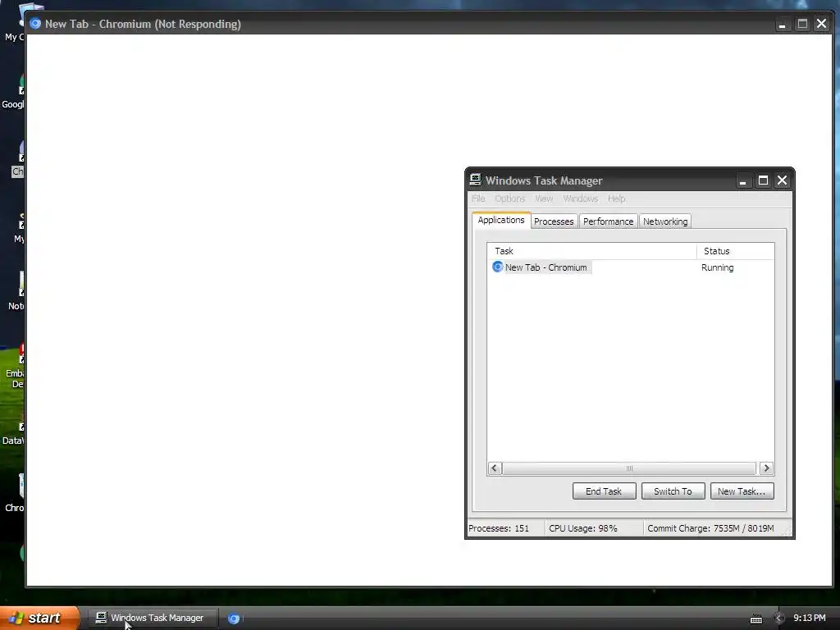Click Processes: 151 in status bar
840x630 pixels.
(499, 528)
